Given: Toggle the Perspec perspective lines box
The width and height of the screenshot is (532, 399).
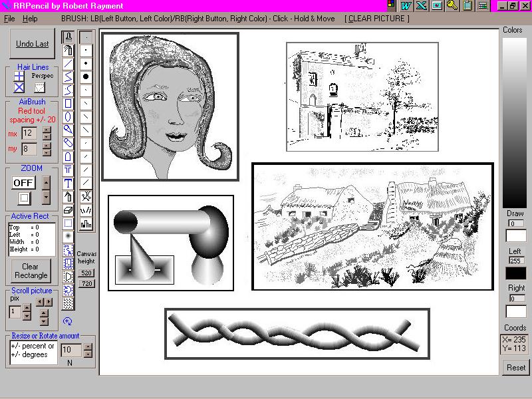Looking at the screenshot, I should (x=39, y=87).
